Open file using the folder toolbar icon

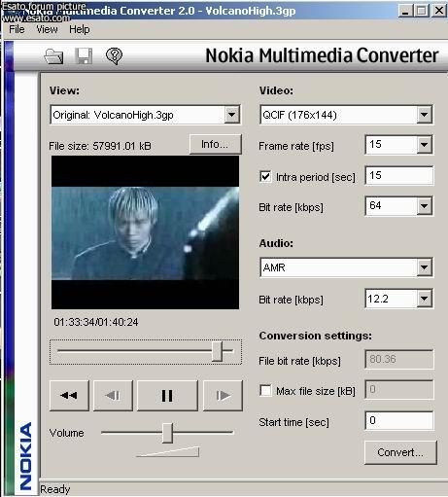tap(53, 56)
